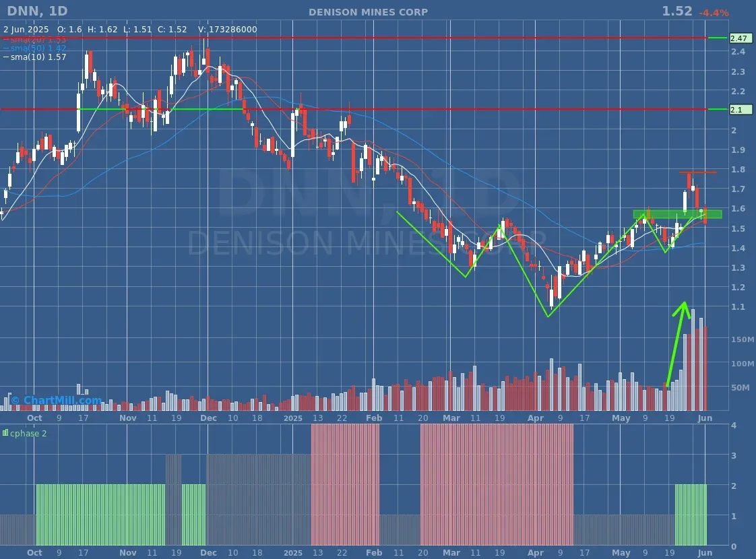Click the last price 1.52 value
This screenshot has width=756, height=559.
coord(677,11)
